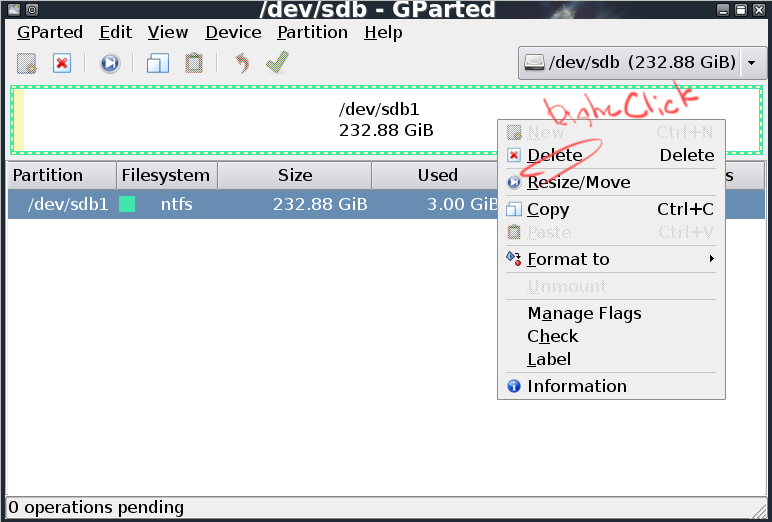Click the 0 operations pending status text

click(96, 507)
